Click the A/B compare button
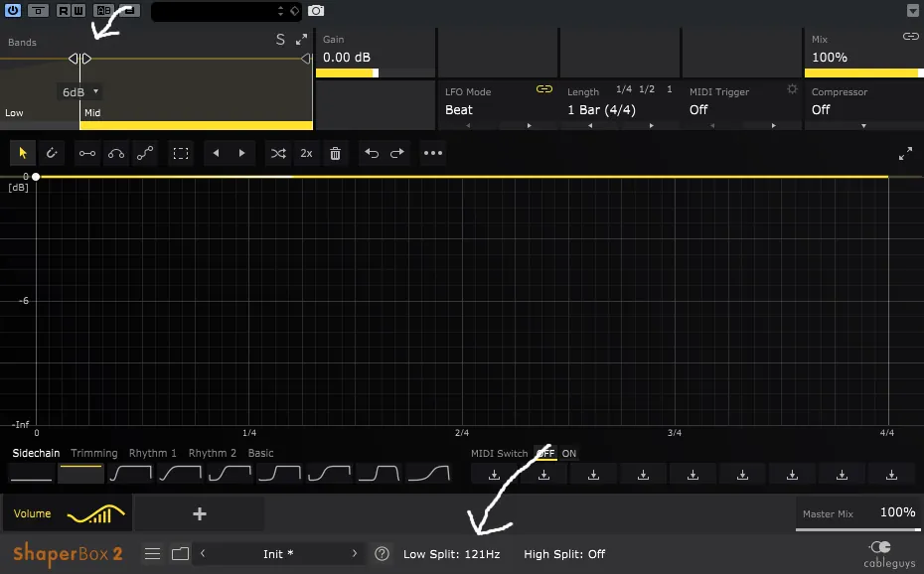 (x=103, y=10)
